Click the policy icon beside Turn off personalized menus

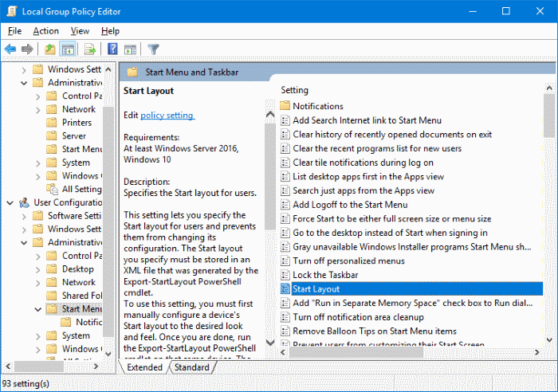coord(285,261)
